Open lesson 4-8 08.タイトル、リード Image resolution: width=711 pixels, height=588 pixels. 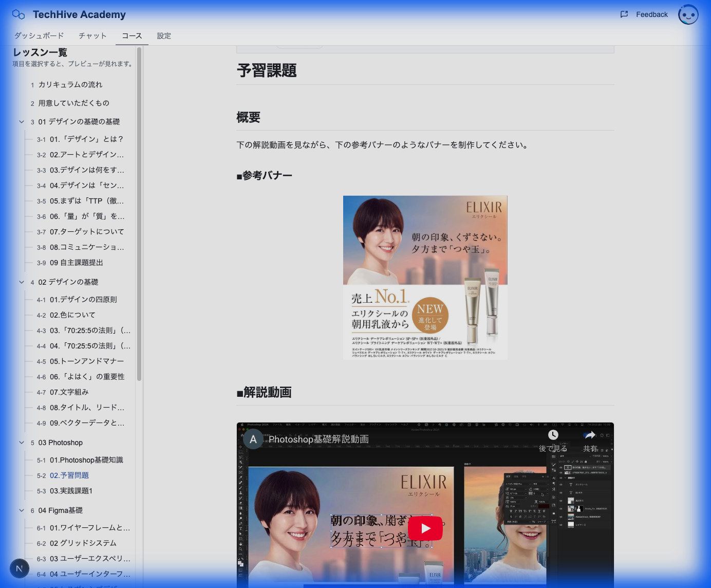[86, 408]
